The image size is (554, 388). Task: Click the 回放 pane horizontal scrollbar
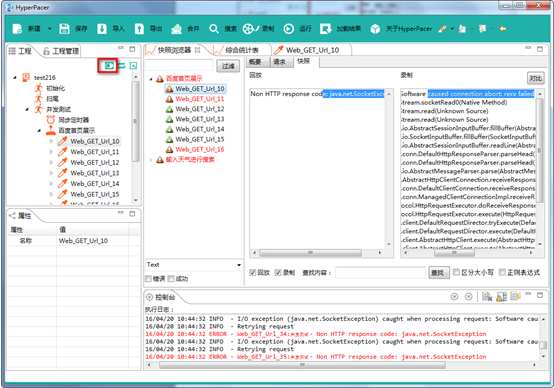[311, 253]
